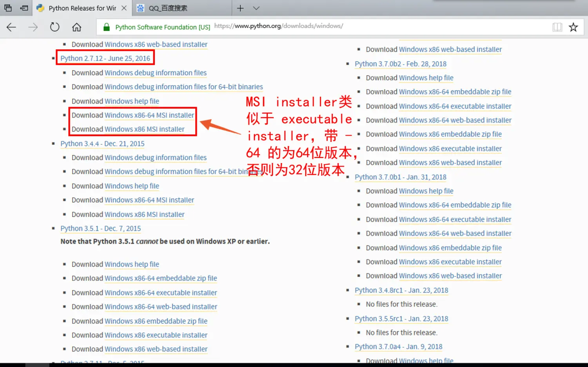Open Python 2.7.12 - June 25, 2016 release
588x367 pixels.
(105, 58)
